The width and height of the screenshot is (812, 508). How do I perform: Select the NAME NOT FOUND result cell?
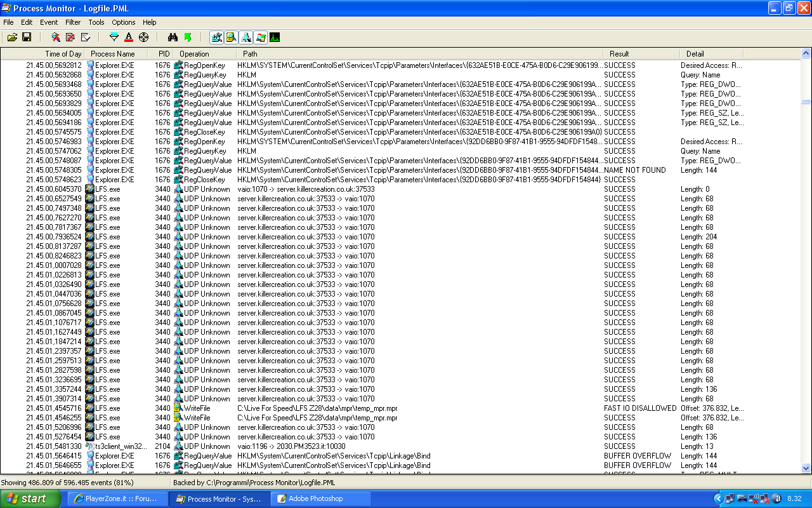[634, 170]
